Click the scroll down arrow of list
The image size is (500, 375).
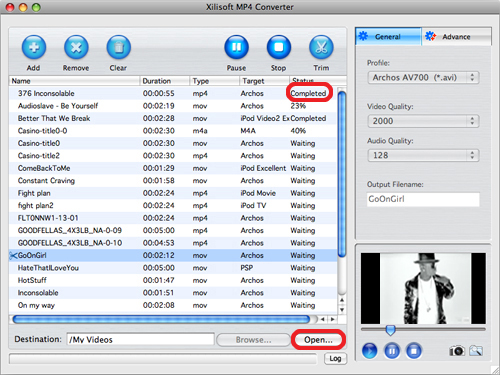point(342,309)
